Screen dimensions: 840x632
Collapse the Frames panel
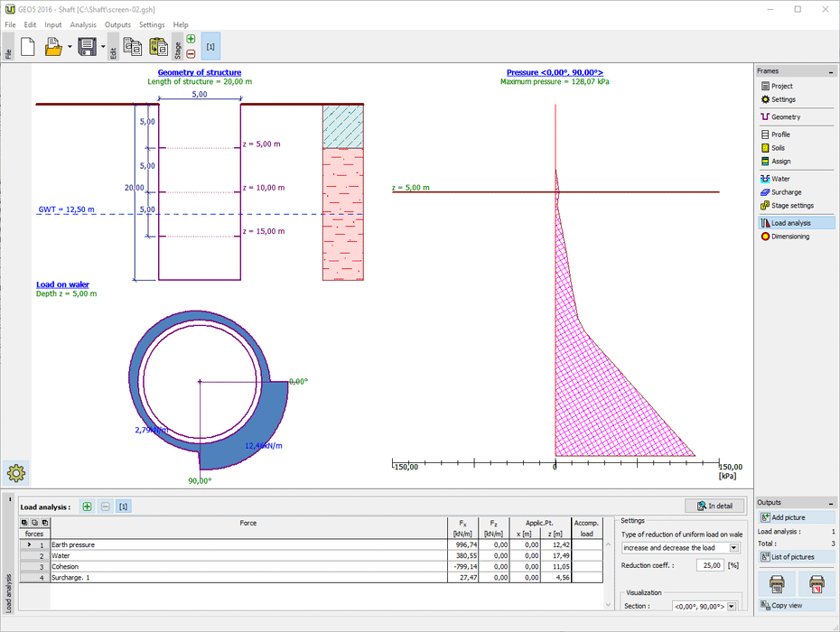[831, 71]
